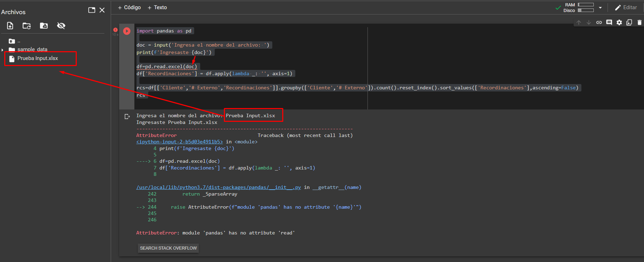
Task: Upload a file to session storage
Action: click(10, 25)
